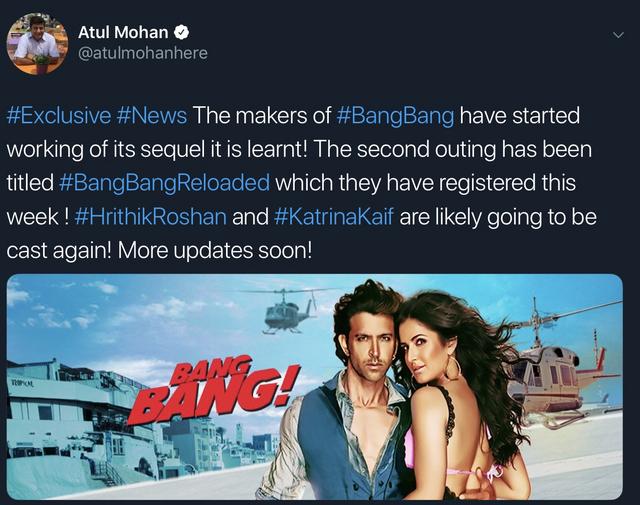Click the verified badge beside Atul Mohan

click(181, 32)
